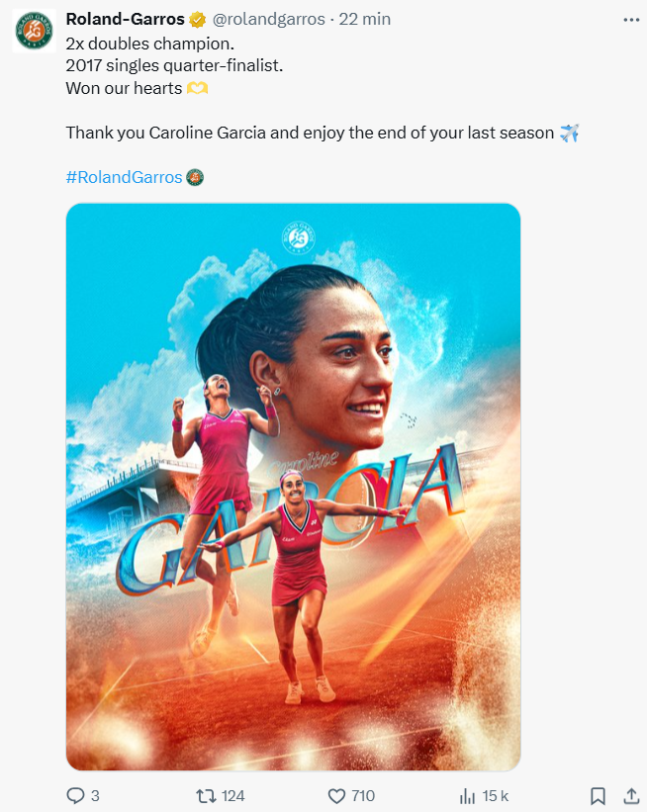Like the tweet with the heart icon
647x812 pixels.
[336, 795]
